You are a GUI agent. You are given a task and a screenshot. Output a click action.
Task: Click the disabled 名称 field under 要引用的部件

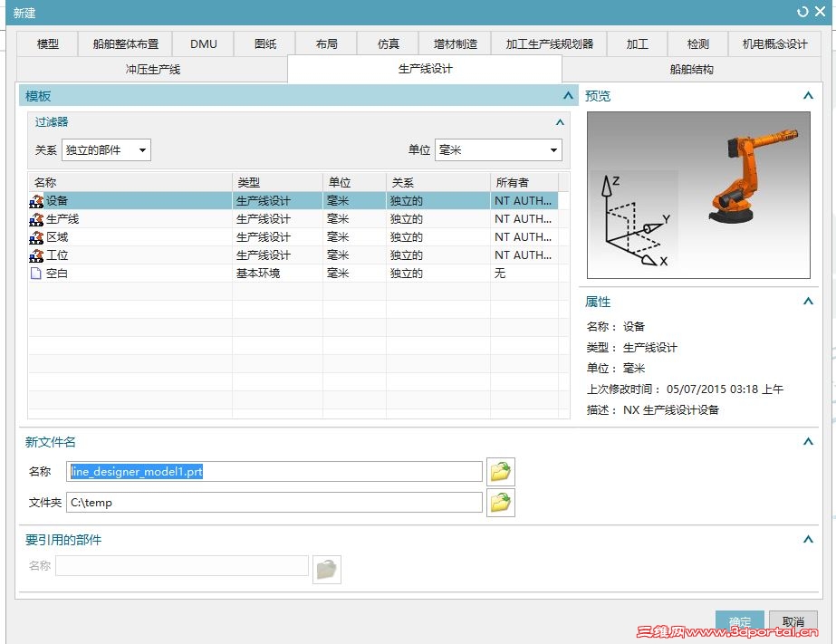182,565
